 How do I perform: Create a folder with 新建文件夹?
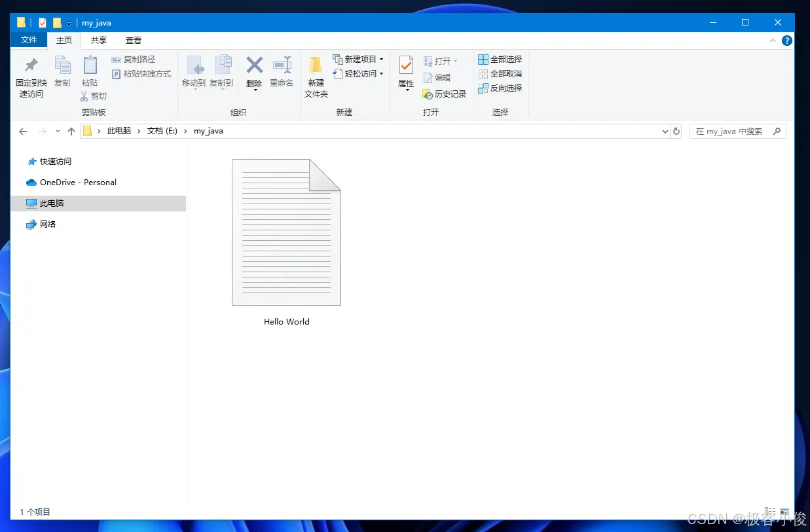click(x=316, y=77)
